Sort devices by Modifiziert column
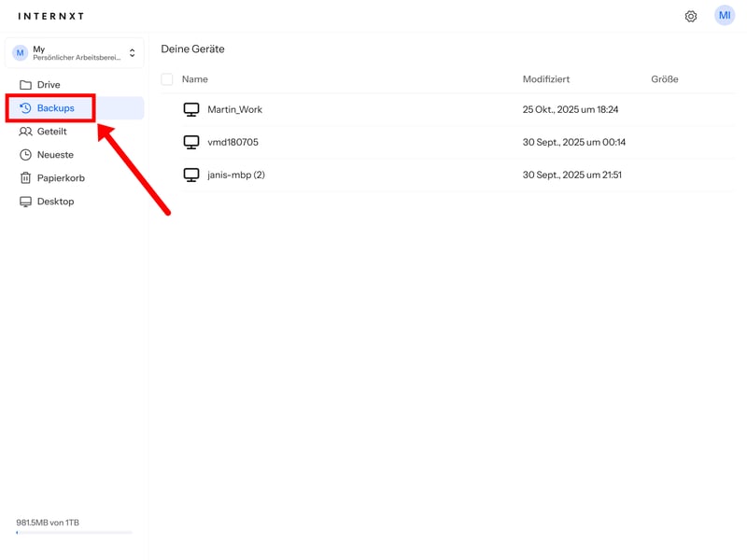Image resolution: width=747 pixels, height=560 pixels. (x=545, y=79)
